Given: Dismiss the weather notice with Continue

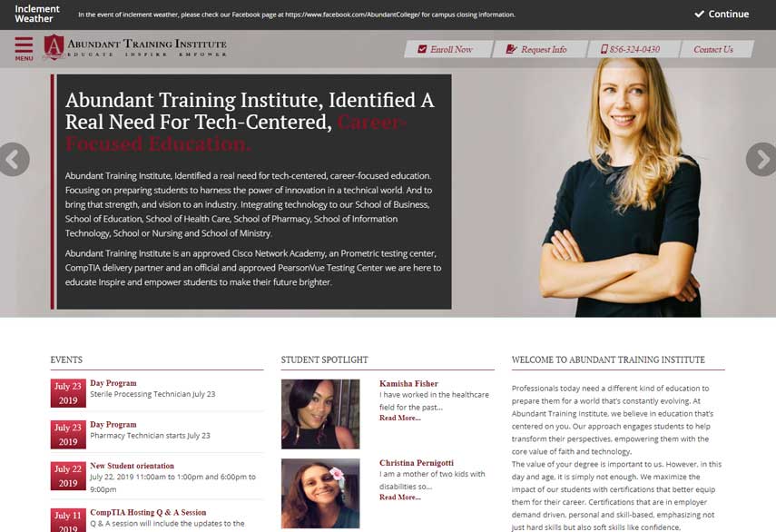Looking at the screenshot, I should (722, 15).
